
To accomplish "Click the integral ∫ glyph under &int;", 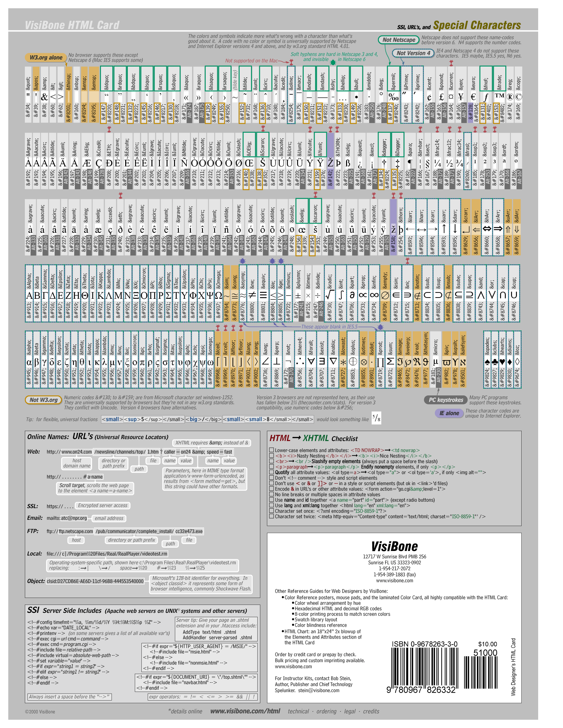I will (x=341, y=295).
